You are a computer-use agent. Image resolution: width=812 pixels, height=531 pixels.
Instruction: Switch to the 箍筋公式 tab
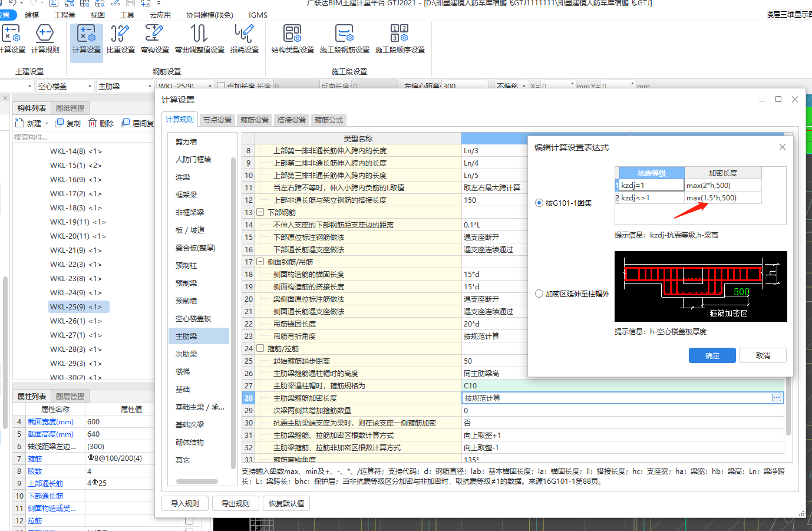(329, 120)
